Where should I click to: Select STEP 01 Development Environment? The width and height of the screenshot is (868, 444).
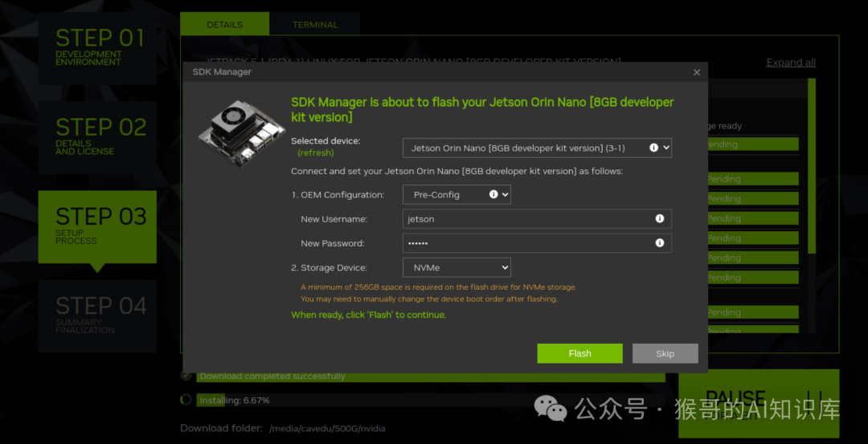97,48
